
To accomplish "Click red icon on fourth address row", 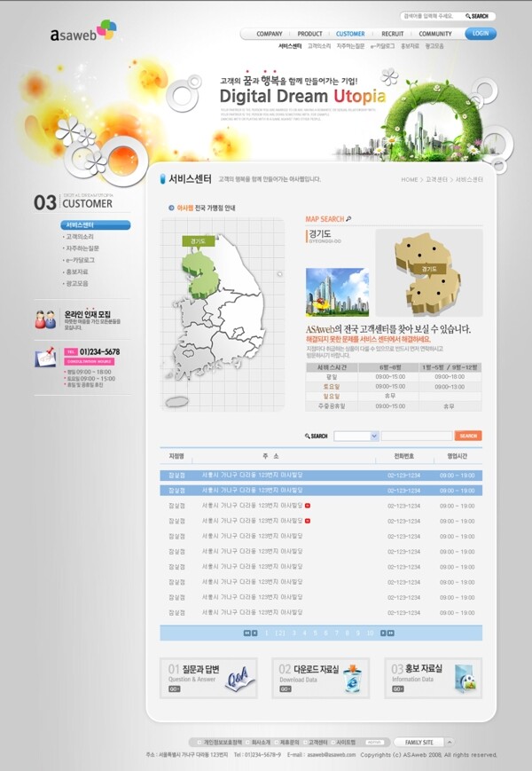I will pyautogui.click(x=308, y=521).
